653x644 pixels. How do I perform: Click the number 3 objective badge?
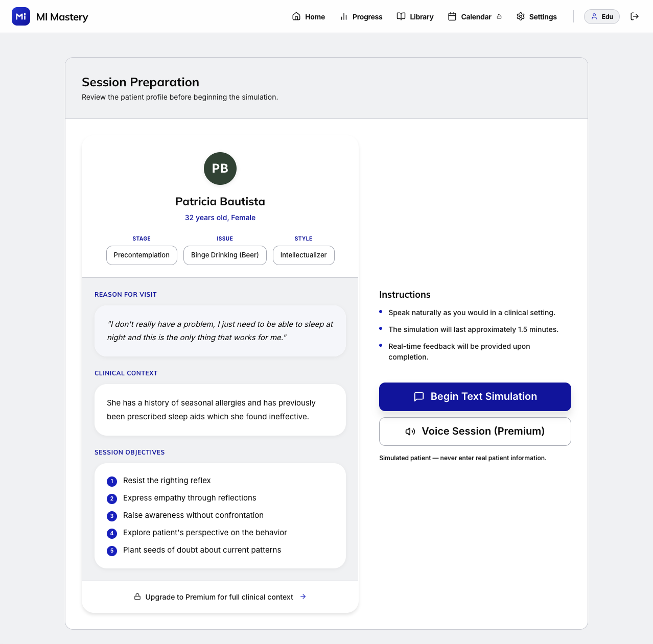pos(112,516)
